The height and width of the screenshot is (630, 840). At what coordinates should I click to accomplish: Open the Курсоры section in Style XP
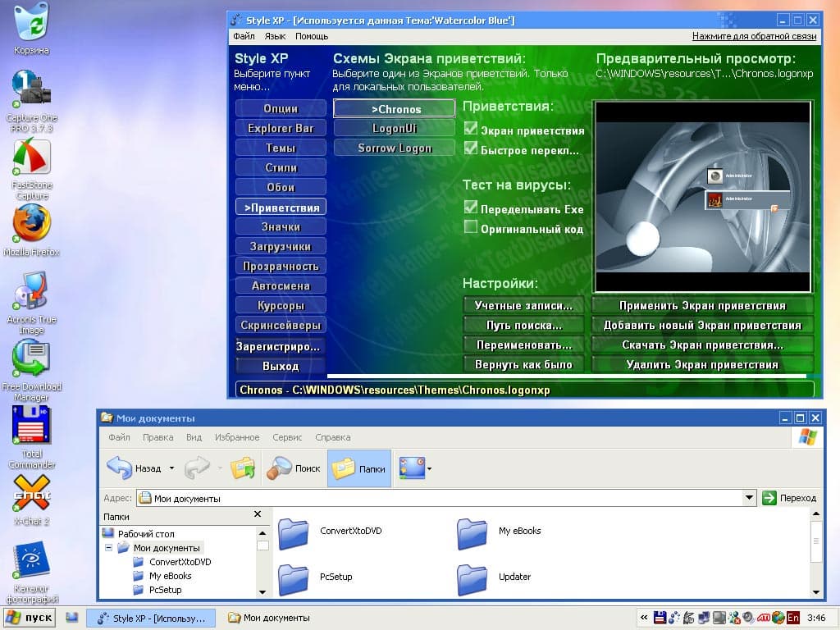tap(281, 305)
